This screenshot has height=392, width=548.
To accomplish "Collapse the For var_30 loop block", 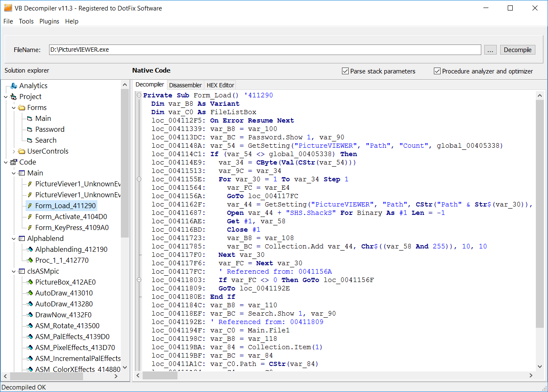I will click(139, 179).
